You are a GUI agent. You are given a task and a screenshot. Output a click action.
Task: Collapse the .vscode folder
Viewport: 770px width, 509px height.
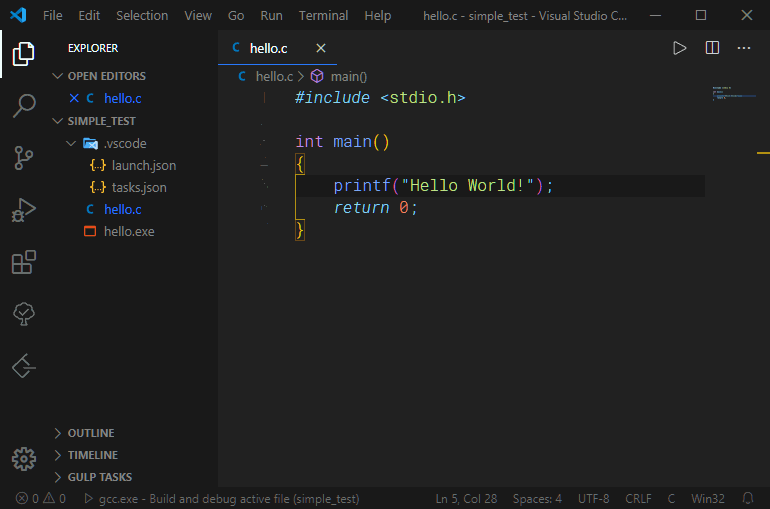[70, 143]
